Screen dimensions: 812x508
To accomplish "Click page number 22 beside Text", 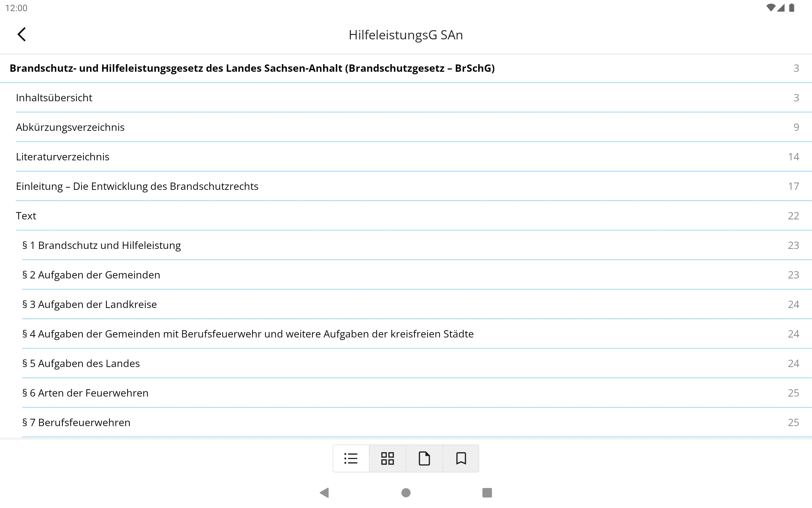I will pyautogui.click(x=794, y=216).
